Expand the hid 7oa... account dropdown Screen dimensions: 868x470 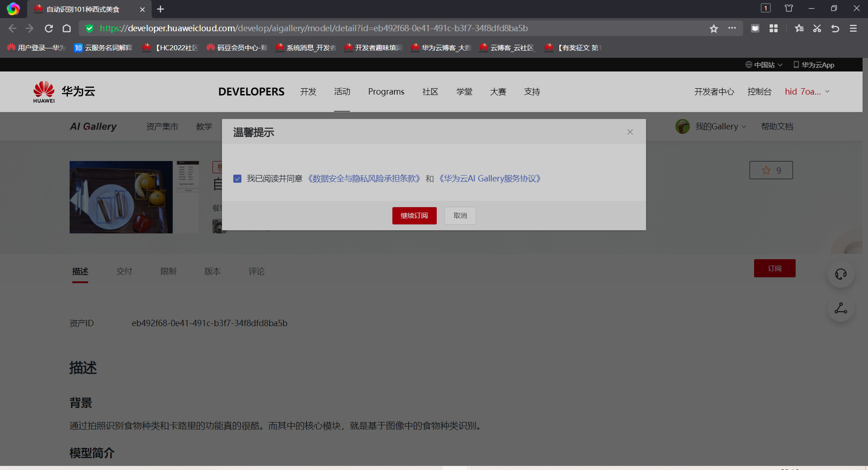tap(807, 92)
